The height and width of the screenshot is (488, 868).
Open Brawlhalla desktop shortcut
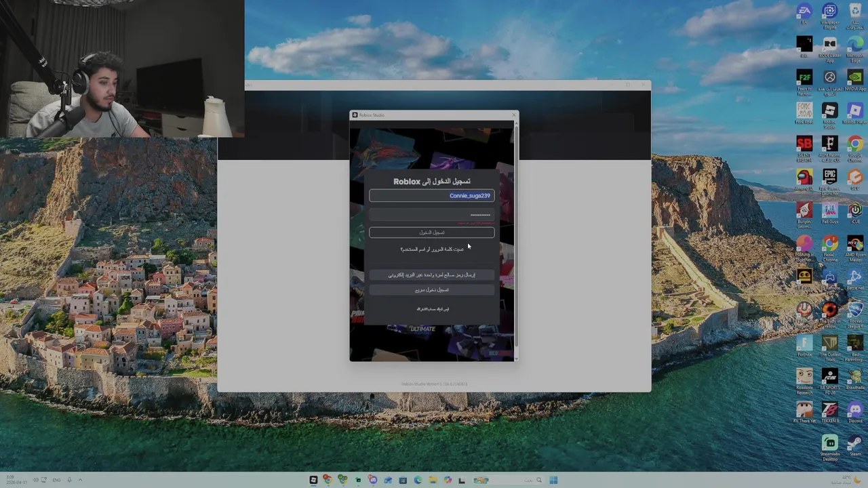pos(855,379)
